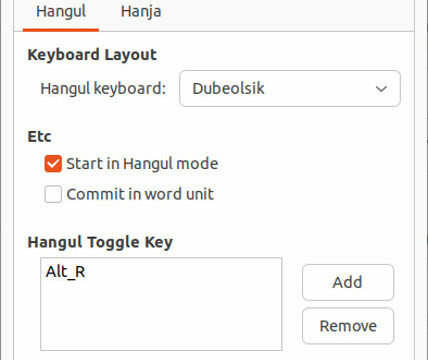Select the Alt_R toggle key entry
The width and height of the screenshot is (428, 360).
[x=65, y=272]
